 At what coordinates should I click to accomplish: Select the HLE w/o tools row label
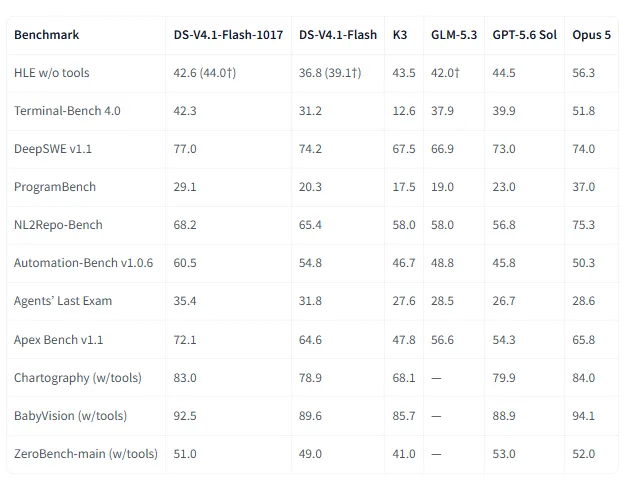coord(52,73)
